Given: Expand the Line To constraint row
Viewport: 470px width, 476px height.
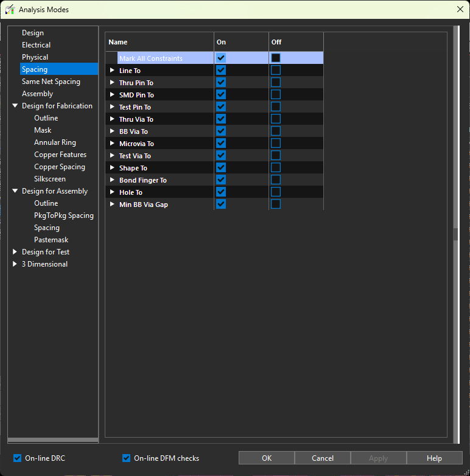Looking at the screenshot, I should pos(112,71).
